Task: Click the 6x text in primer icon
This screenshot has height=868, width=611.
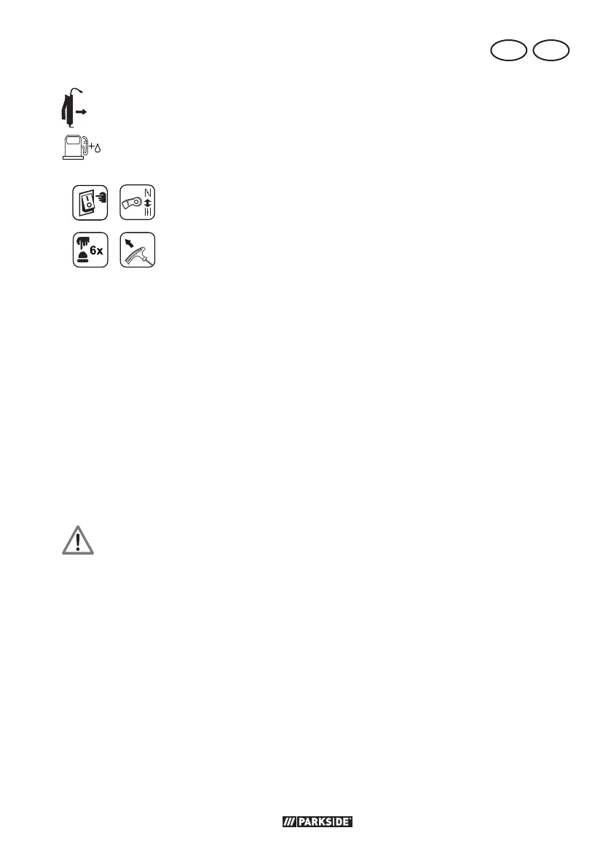Action: (x=96, y=250)
